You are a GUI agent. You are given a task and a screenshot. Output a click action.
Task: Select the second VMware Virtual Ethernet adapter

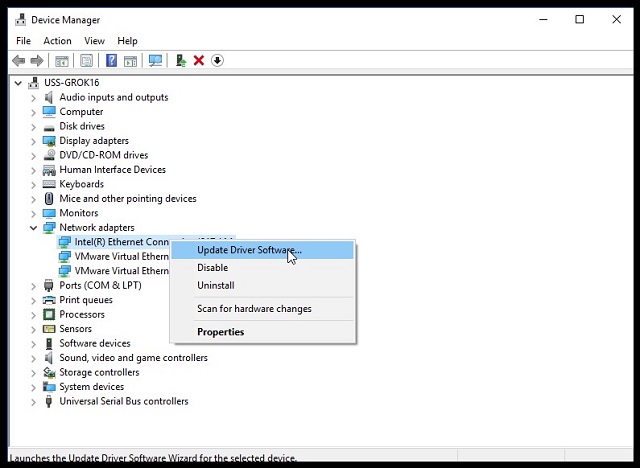pos(121,271)
